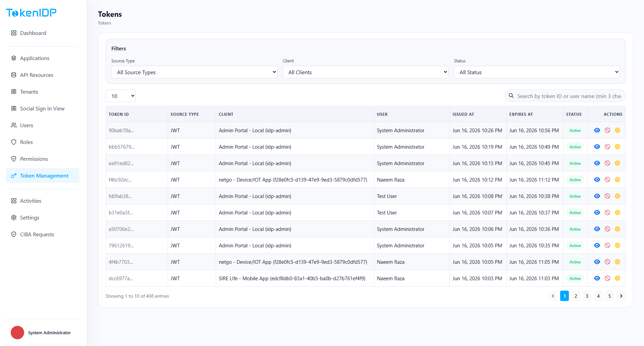The image size is (644, 346).
Task: Click the SIRE LIfe - Mobile App client cell
Action: click(295, 278)
